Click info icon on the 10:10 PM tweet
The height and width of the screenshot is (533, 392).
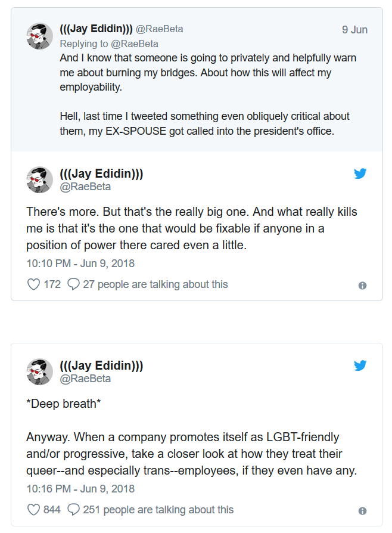[x=362, y=286]
